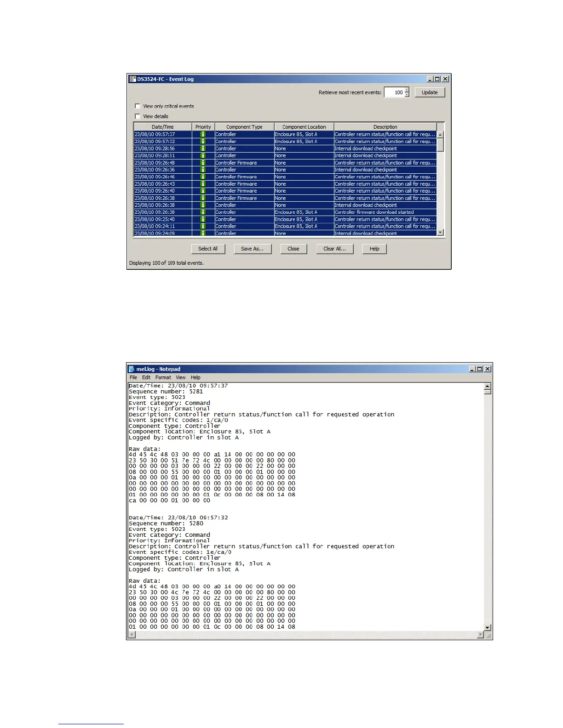
Task: Click 'Event specific codes: 1e/ca/0' line
Action: click(x=180, y=552)
